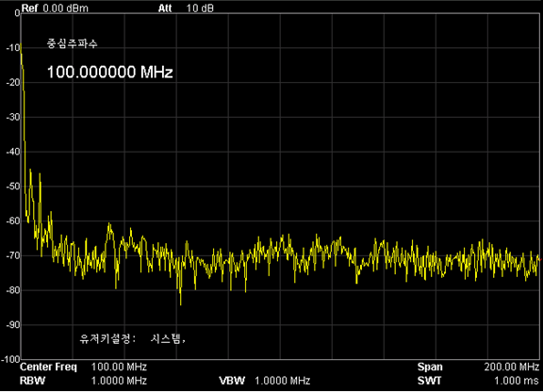
Task: Click the 100.000000 MHz center frequency entry
Action: pyautogui.click(x=109, y=72)
